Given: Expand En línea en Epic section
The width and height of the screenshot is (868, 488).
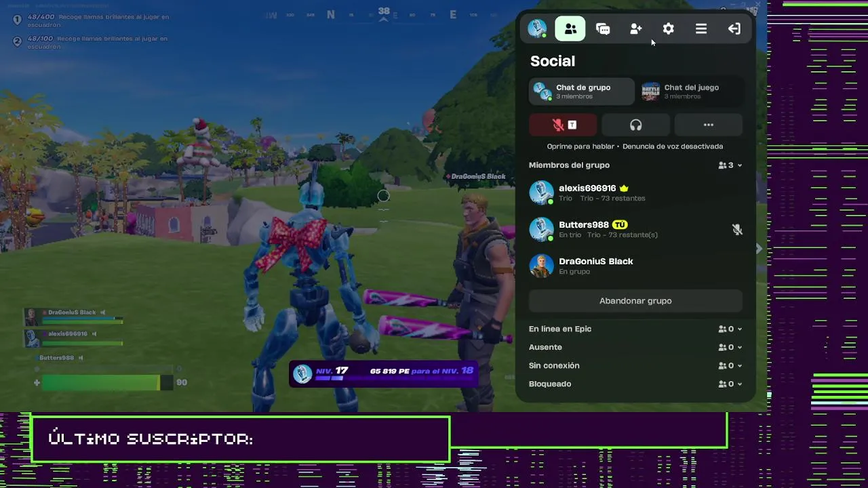Looking at the screenshot, I should click(635, 329).
